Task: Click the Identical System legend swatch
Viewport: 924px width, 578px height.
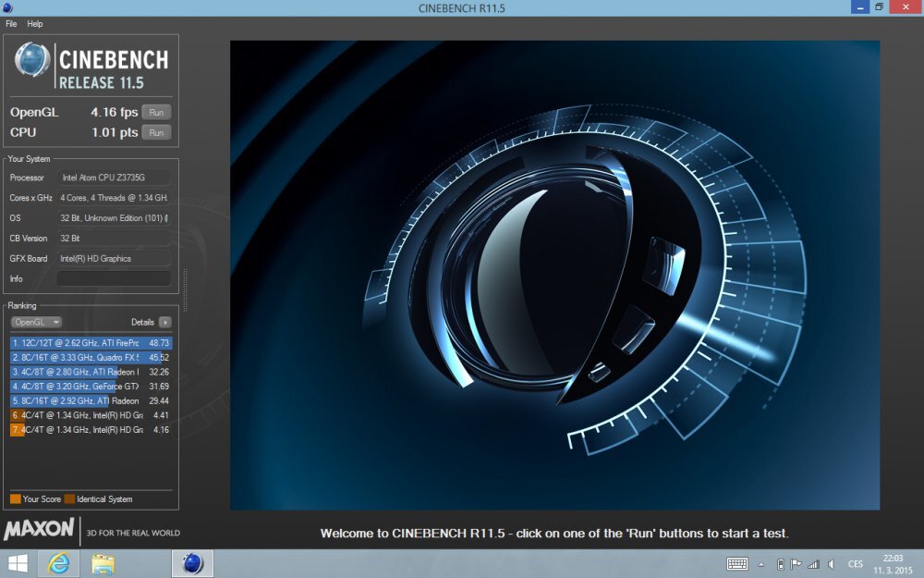Action: point(69,499)
